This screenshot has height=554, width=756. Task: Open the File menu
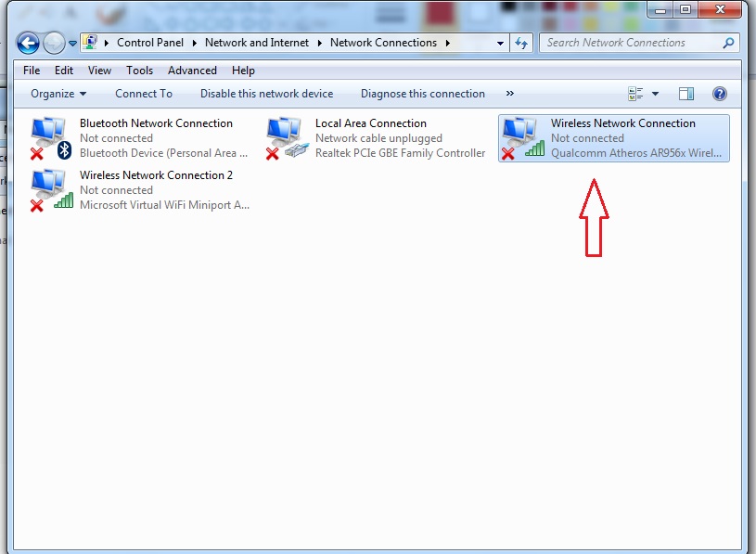tap(32, 71)
